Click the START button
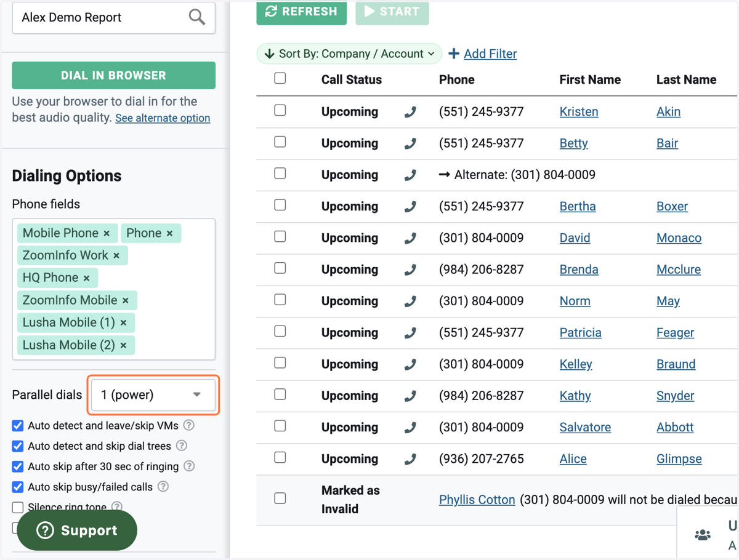 pos(392,12)
